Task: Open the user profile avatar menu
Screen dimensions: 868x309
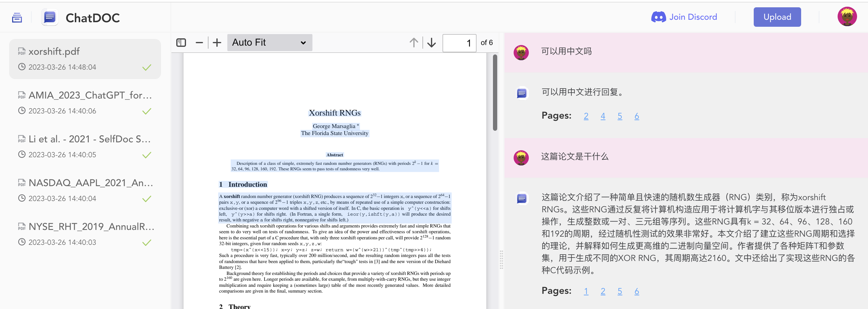Action: pyautogui.click(x=847, y=16)
